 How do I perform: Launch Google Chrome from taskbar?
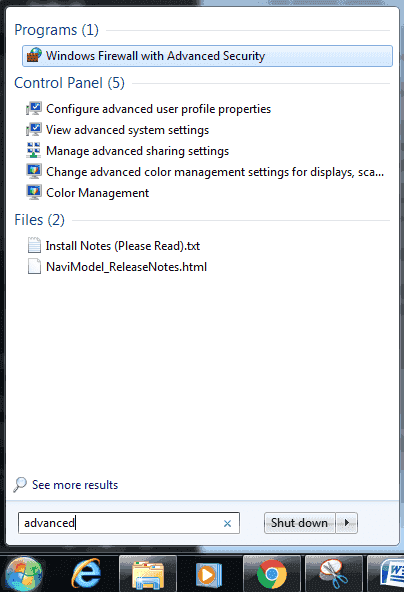point(272,574)
